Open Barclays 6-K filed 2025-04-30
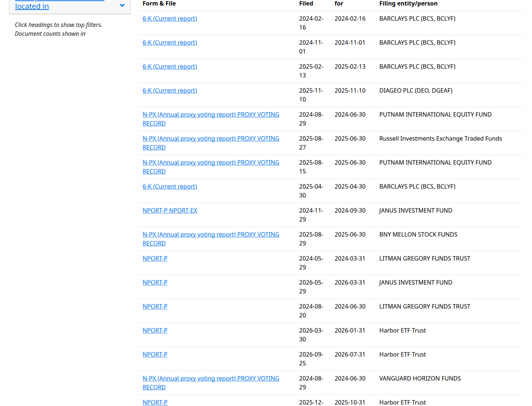 (170, 186)
